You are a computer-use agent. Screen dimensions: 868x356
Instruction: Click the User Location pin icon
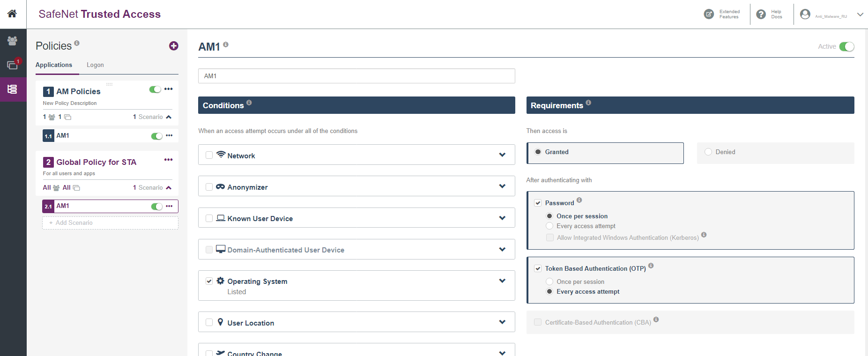point(221,322)
